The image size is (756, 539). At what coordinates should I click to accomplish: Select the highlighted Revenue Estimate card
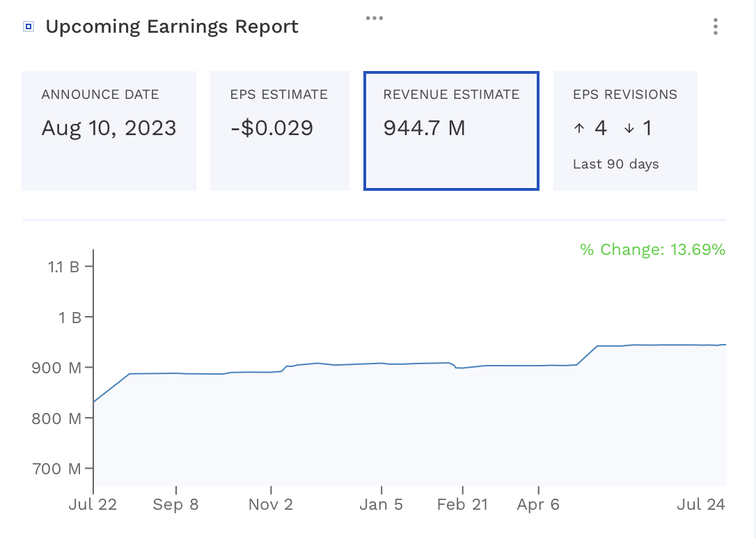click(x=451, y=130)
